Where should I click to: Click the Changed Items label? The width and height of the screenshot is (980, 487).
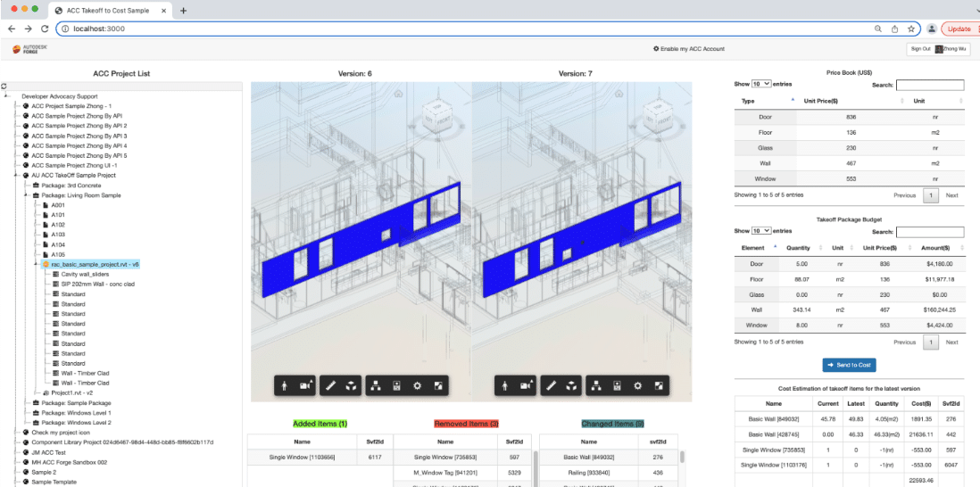tap(612, 424)
